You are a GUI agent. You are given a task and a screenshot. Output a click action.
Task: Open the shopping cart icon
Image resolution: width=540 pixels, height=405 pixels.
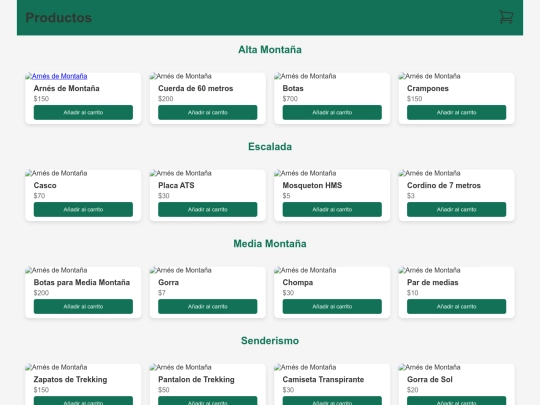tap(506, 17)
